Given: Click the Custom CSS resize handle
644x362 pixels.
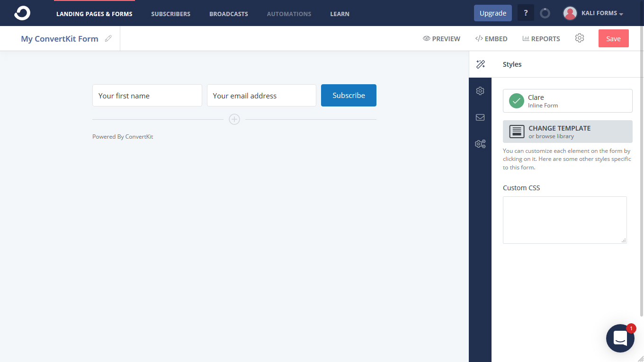Looking at the screenshot, I should click(624, 240).
